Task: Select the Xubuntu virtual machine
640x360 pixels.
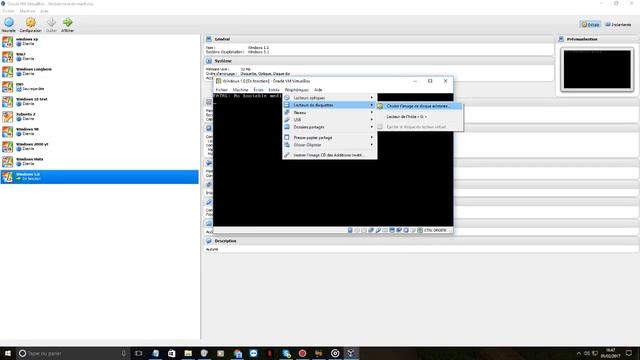Action: point(100,117)
